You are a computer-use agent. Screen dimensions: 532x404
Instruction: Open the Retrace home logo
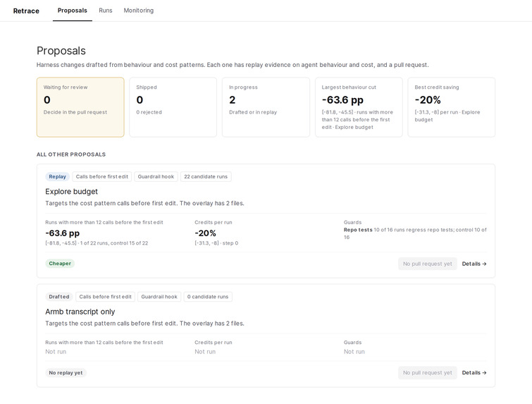(x=26, y=11)
